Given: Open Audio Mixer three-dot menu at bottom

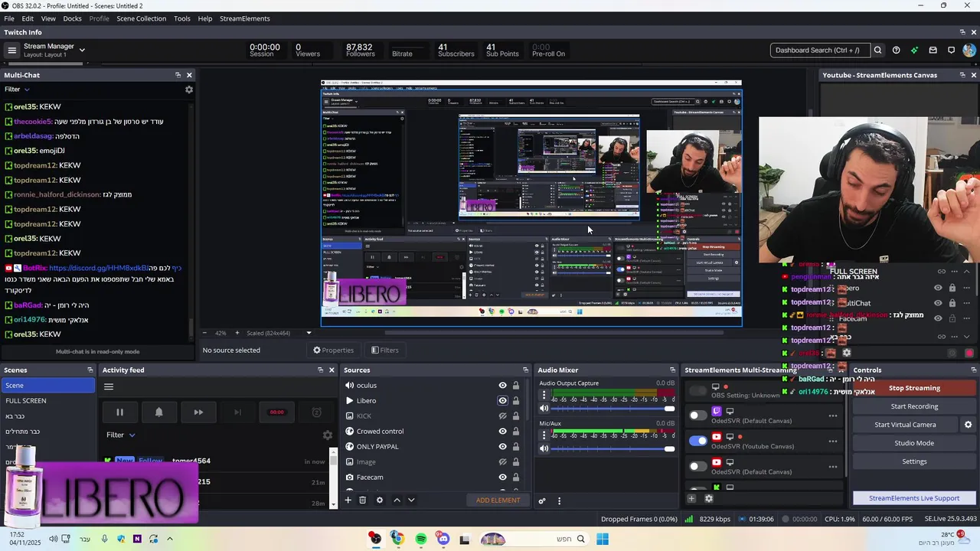Looking at the screenshot, I should pyautogui.click(x=559, y=501).
